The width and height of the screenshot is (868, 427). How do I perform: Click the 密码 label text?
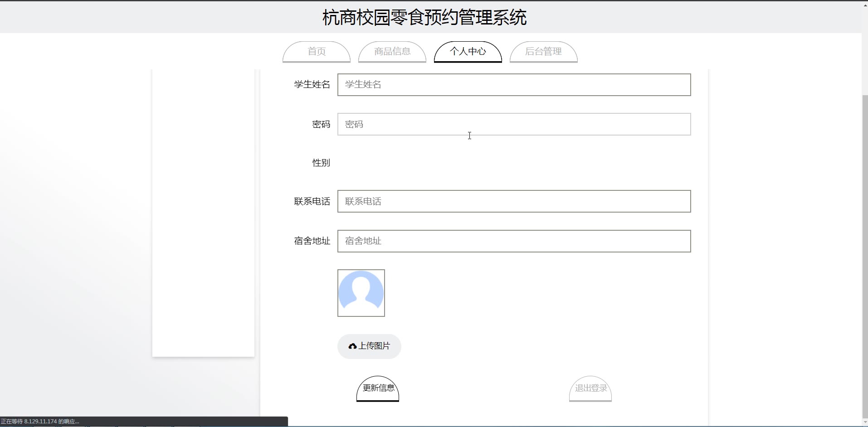click(321, 124)
